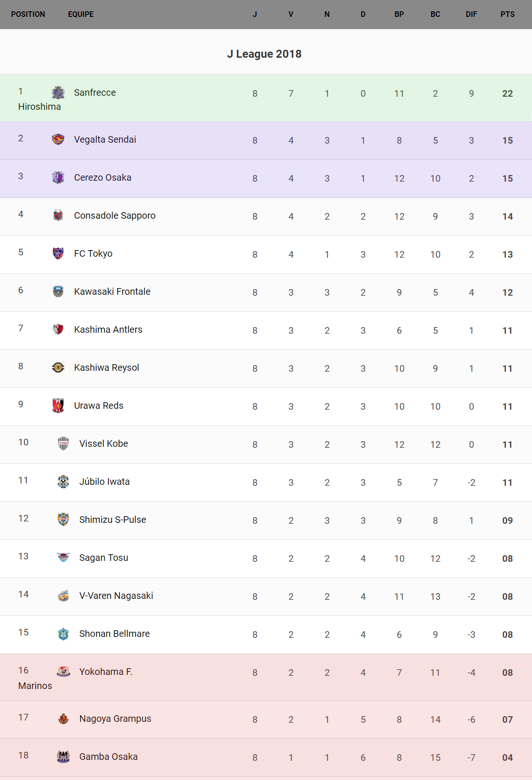Screen dimensions: 532x780
Task: Click the Cerezo Osaka club crest
Action: pyautogui.click(x=58, y=177)
